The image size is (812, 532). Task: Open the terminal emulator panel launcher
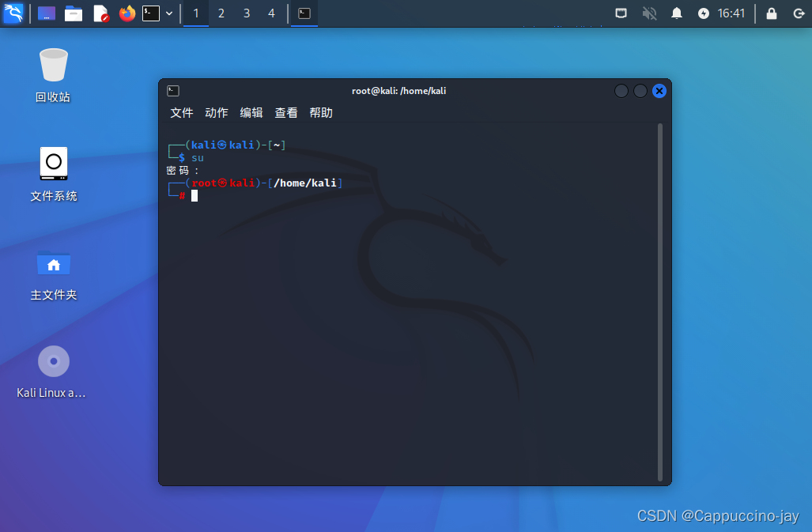[151, 13]
